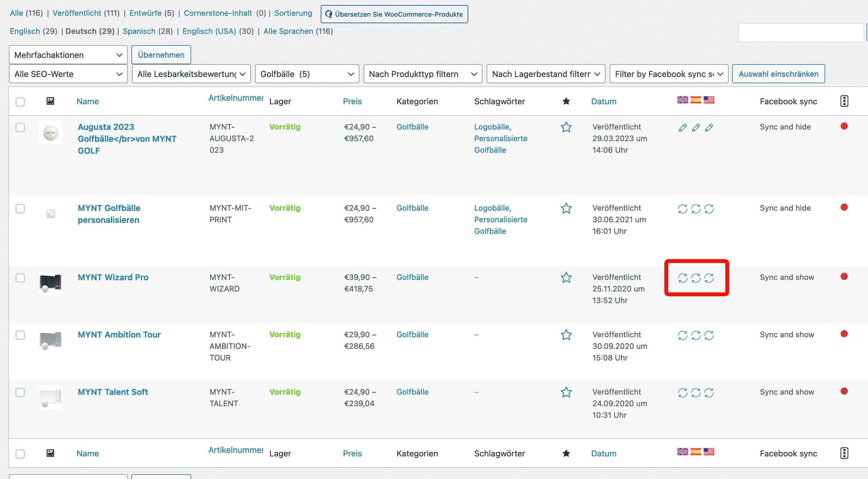The image size is (868, 479).
Task: Click the Spanish pencil icon for Augusta 2023
Action: [x=696, y=128]
